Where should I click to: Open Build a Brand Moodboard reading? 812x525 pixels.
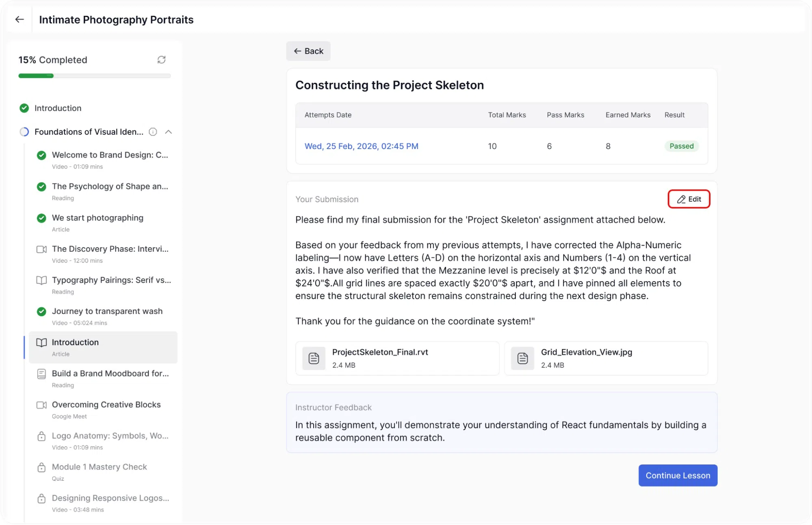[103, 379]
